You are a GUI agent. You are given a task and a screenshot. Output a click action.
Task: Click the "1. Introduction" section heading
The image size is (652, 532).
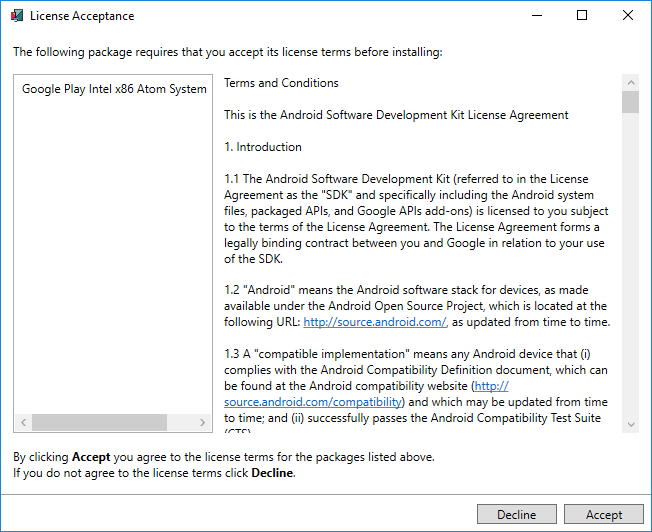pos(263,147)
